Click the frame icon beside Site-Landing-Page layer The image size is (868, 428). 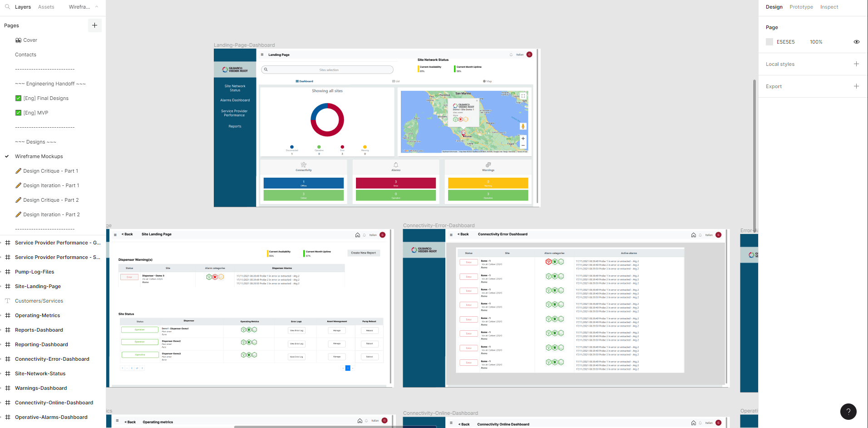coord(8,286)
